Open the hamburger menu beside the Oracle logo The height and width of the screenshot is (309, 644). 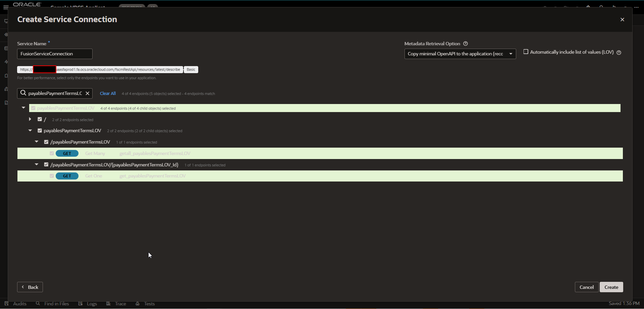click(x=5, y=7)
